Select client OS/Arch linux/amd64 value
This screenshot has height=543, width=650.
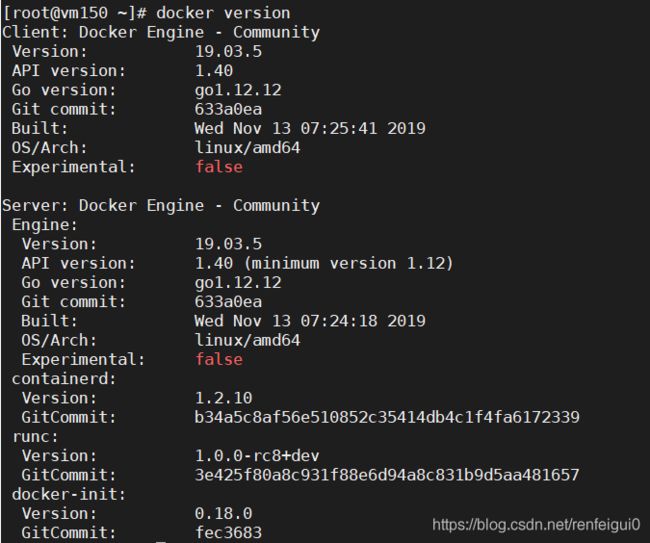point(247,148)
